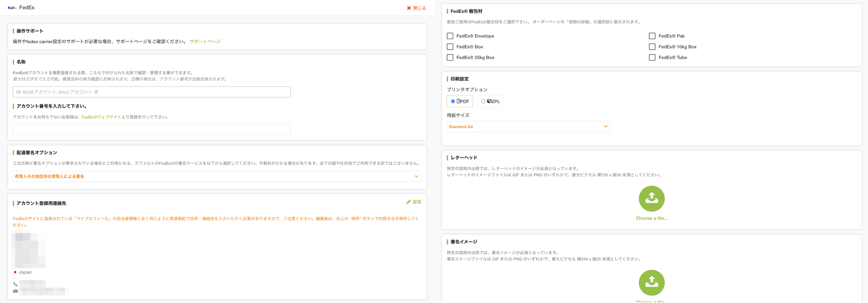
Task: Click the envelope email icon
Action: [x=15, y=291]
